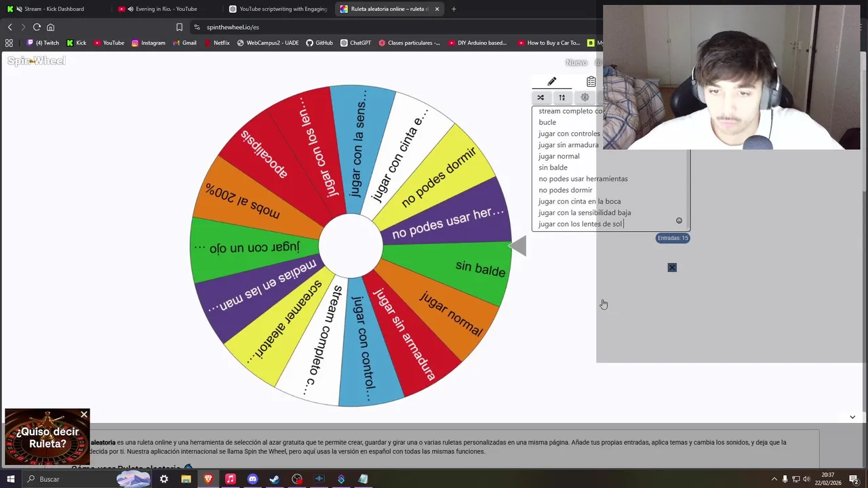Collapse the page section chevron
The width and height of the screenshot is (868, 488).
(x=852, y=417)
